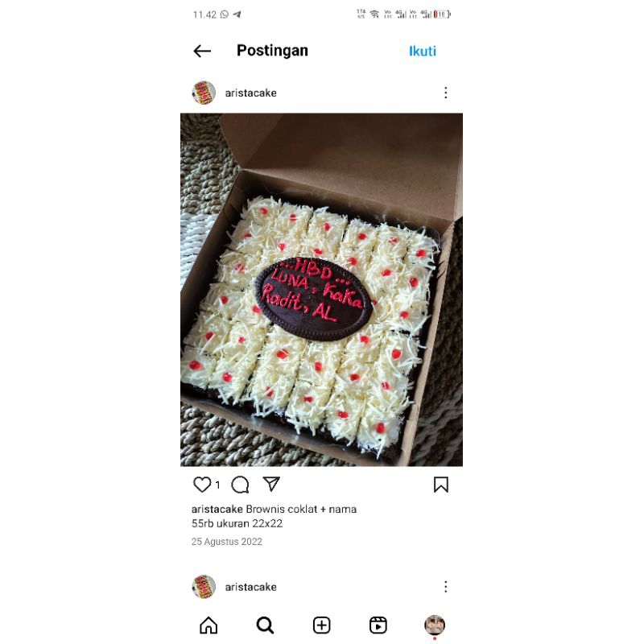View the likes count next to the heart

(217, 485)
